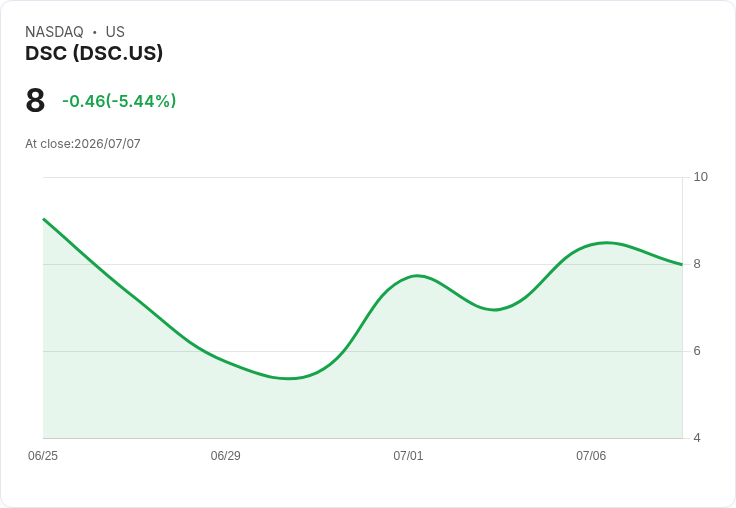This screenshot has width=736, height=508.
Task: Click the 6 y-axis price label
Action: [x=697, y=351]
